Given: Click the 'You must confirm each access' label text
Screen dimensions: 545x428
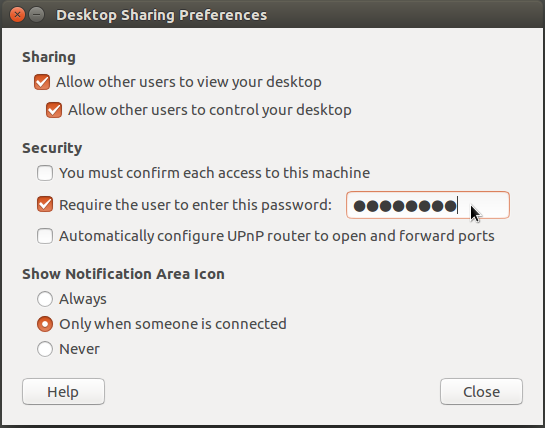Looking at the screenshot, I should 214,173.
